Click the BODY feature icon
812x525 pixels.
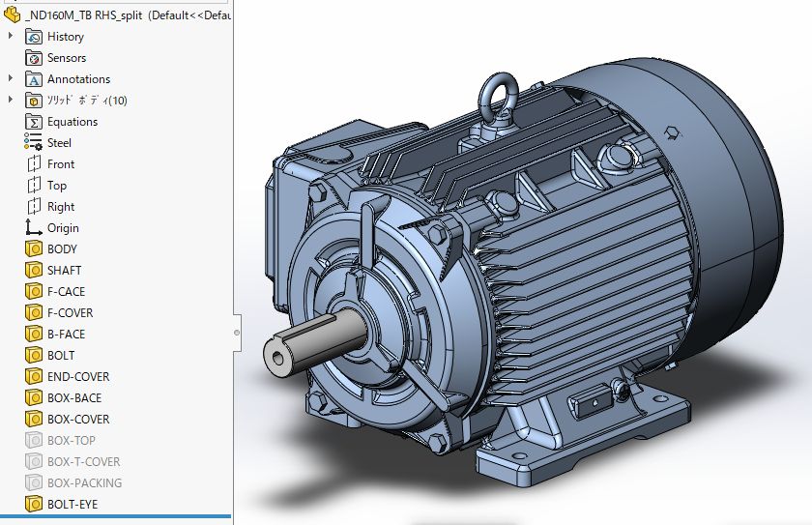pos(34,249)
